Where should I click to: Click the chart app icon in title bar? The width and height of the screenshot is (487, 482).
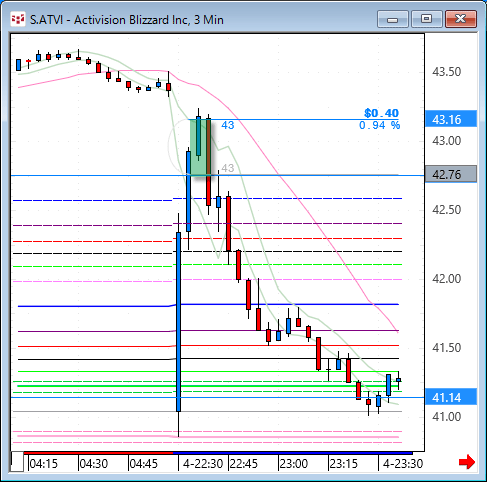coord(18,19)
